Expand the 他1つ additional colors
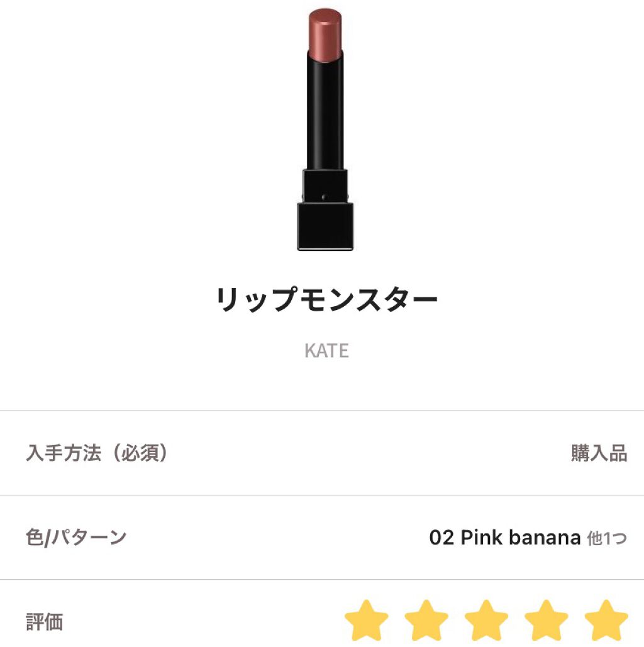Viewport: 644px width, 647px height. pyautogui.click(x=607, y=538)
